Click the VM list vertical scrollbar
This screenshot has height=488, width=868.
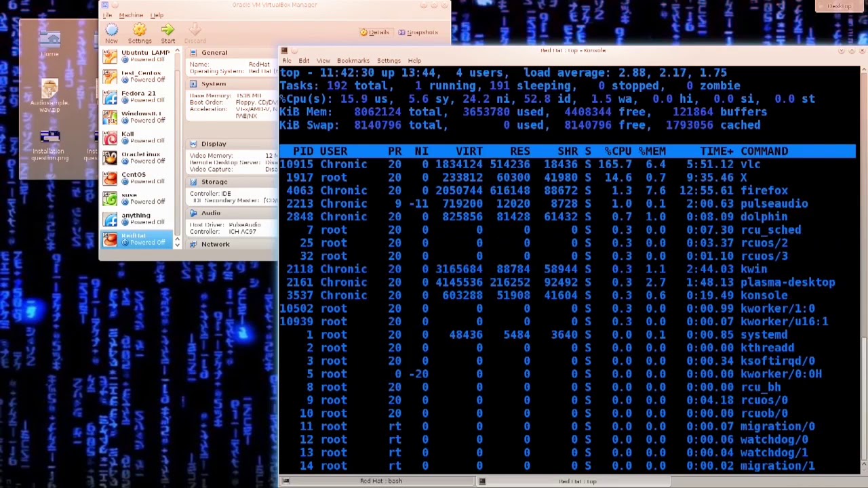tap(177, 147)
